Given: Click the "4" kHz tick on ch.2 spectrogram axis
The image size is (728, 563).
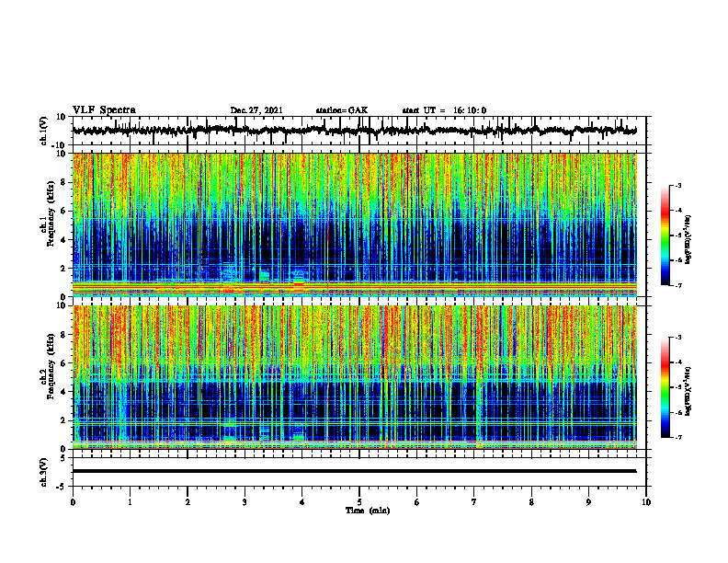Looking at the screenshot, I should click(63, 392).
